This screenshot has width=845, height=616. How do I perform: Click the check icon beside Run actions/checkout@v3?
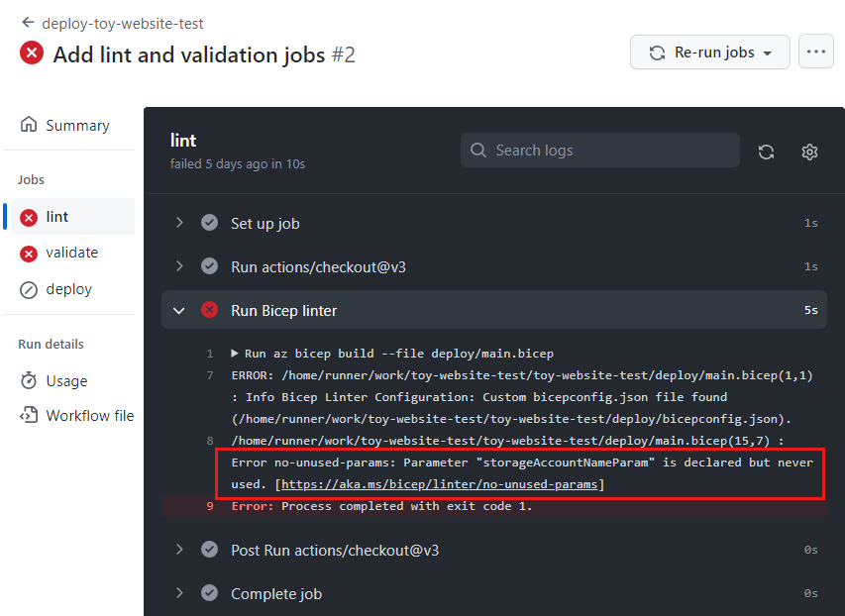(209, 266)
